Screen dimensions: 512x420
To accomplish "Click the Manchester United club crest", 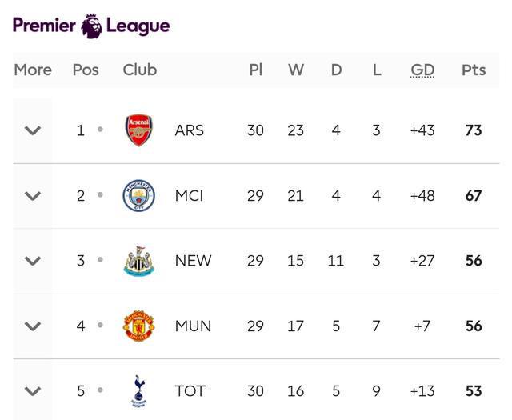I will tap(138, 326).
